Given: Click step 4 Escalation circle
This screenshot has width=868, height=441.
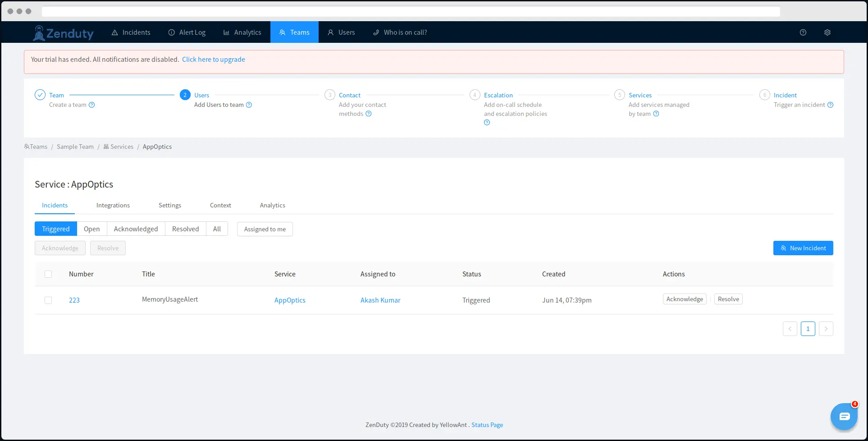Looking at the screenshot, I should (475, 95).
